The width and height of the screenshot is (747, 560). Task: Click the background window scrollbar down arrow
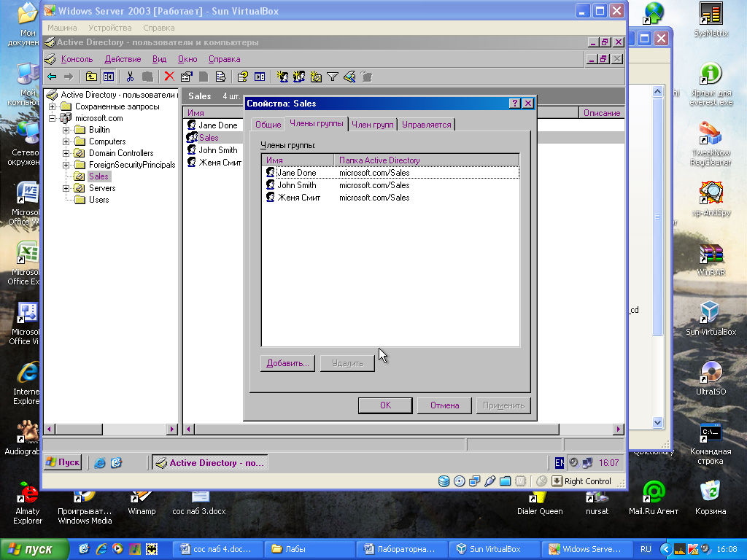[x=657, y=422]
